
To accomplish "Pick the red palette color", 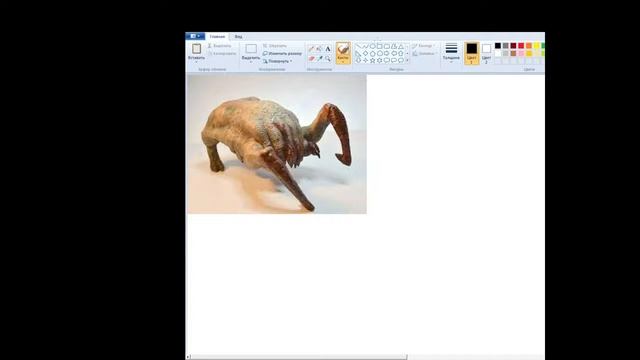I will tap(521, 46).
